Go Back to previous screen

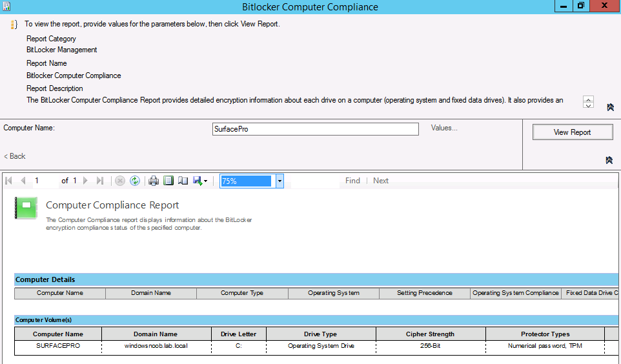[15, 156]
